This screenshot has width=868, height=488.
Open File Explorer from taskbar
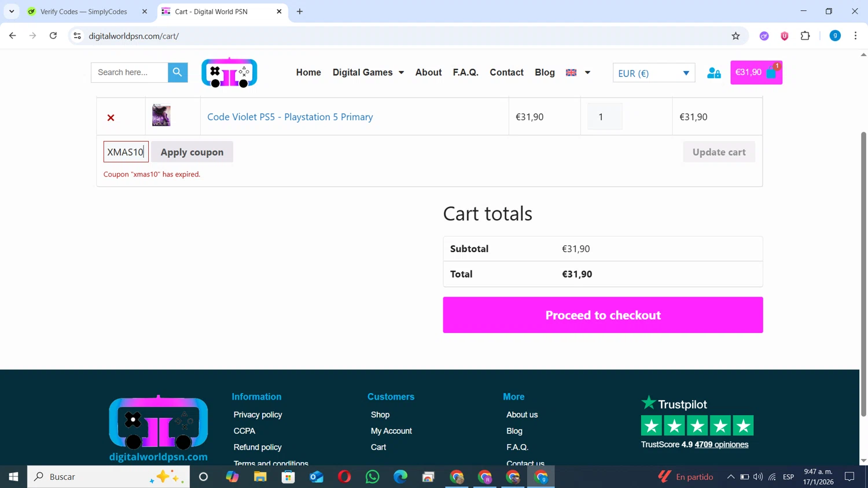click(260, 476)
